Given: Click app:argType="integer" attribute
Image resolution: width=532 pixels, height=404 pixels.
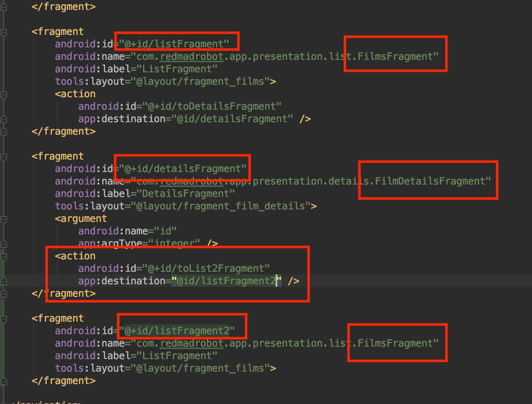Looking at the screenshot, I should pos(139,244).
